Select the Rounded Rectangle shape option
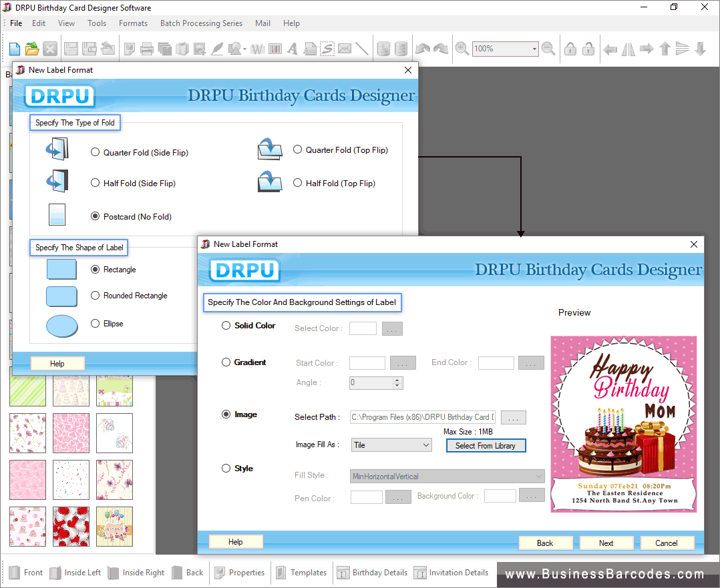The image size is (720, 588). (x=95, y=296)
